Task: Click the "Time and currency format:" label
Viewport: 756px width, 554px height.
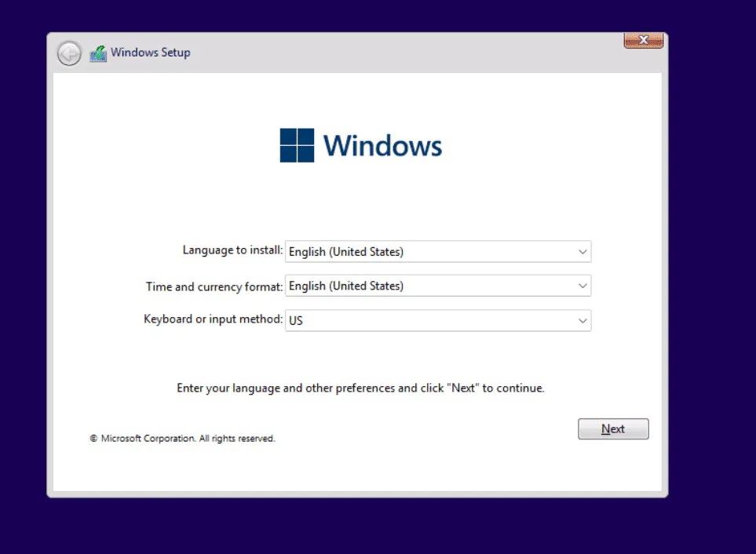Action: click(x=214, y=286)
